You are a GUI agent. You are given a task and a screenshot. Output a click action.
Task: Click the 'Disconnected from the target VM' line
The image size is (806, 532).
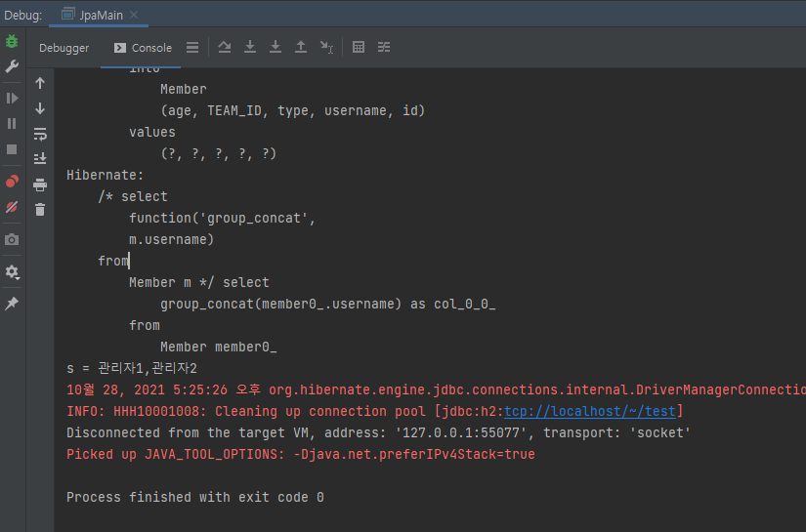[378, 432]
